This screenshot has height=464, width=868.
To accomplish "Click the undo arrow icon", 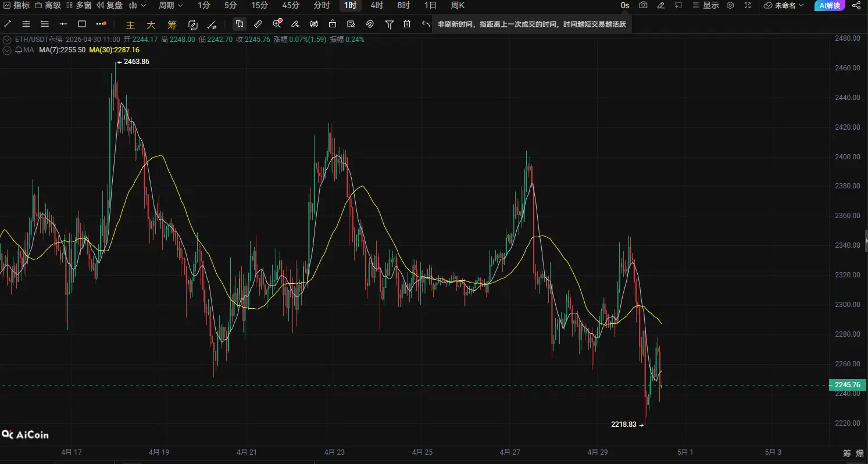I will (x=426, y=24).
